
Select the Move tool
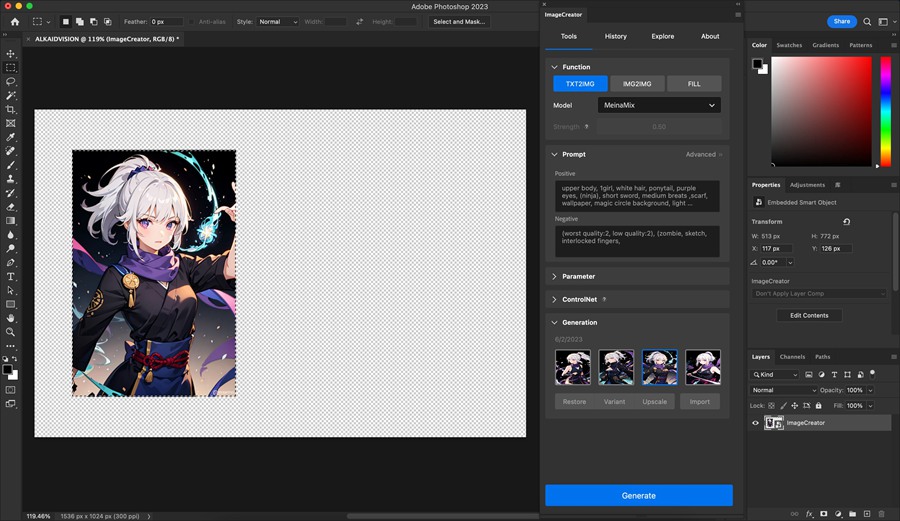click(10, 53)
